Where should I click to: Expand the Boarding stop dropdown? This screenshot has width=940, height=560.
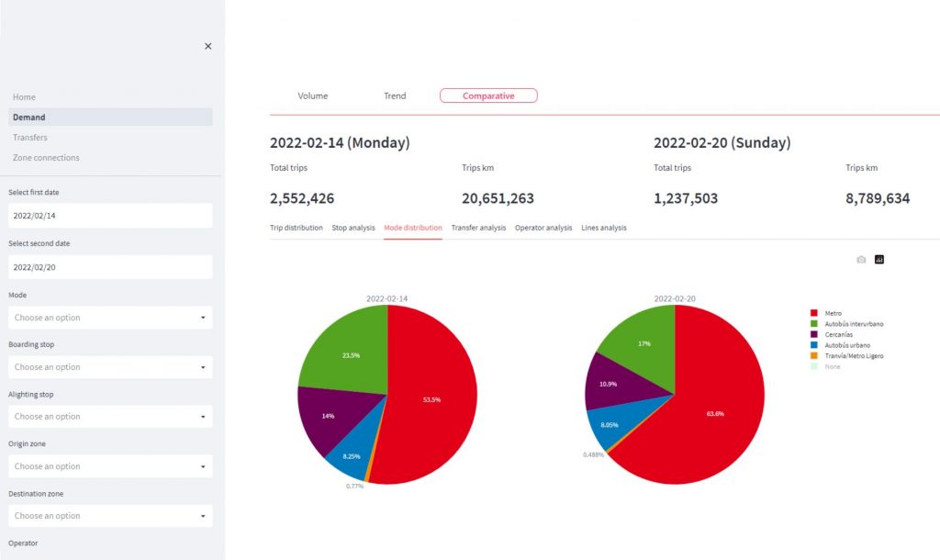pos(110,367)
